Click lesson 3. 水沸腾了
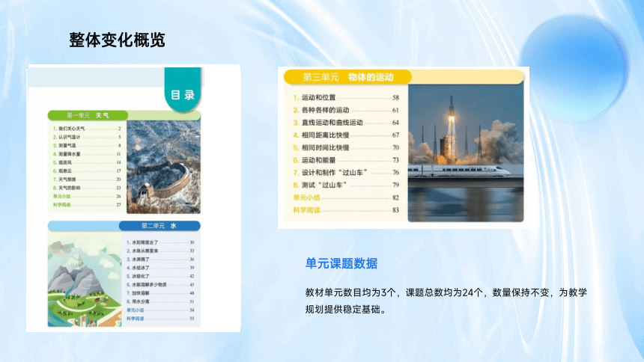Image resolution: width=644 pixels, height=362 pixels. point(160,260)
